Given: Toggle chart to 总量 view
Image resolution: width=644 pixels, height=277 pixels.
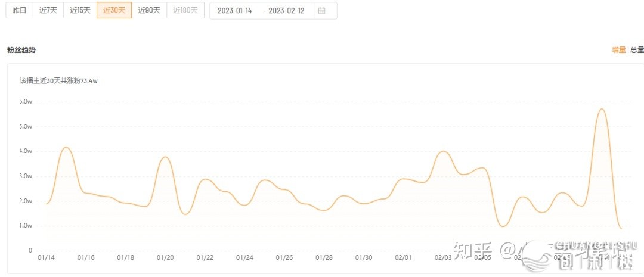Looking at the screenshot, I should [637, 50].
